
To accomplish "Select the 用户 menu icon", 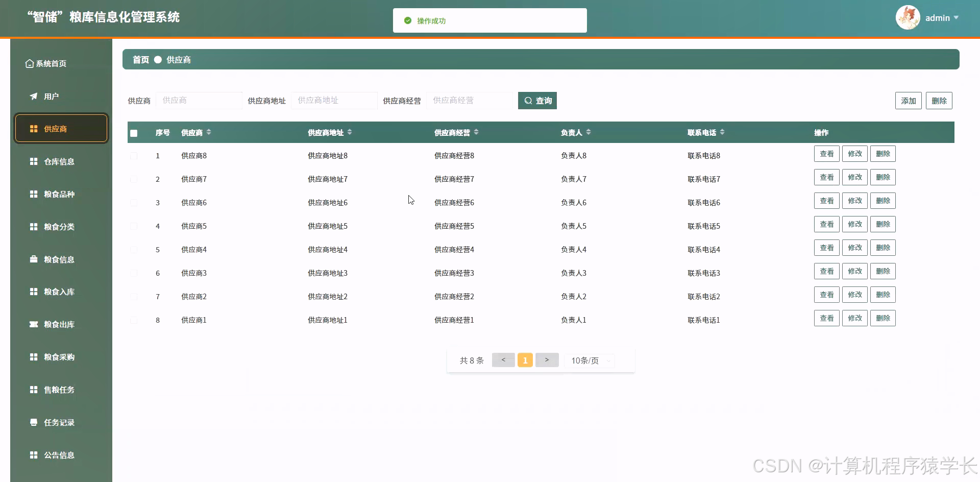I will pyautogui.click(x=33, y=95).
